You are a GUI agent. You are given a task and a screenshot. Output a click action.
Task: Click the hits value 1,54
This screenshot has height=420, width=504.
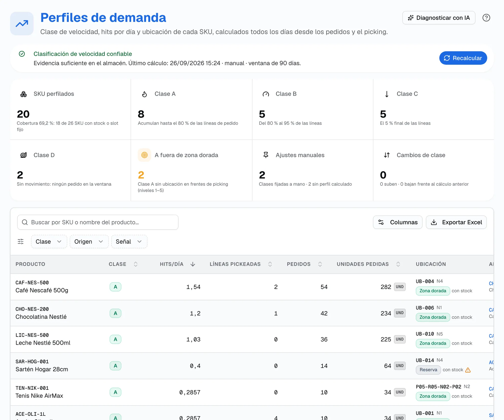pos(193,287)
